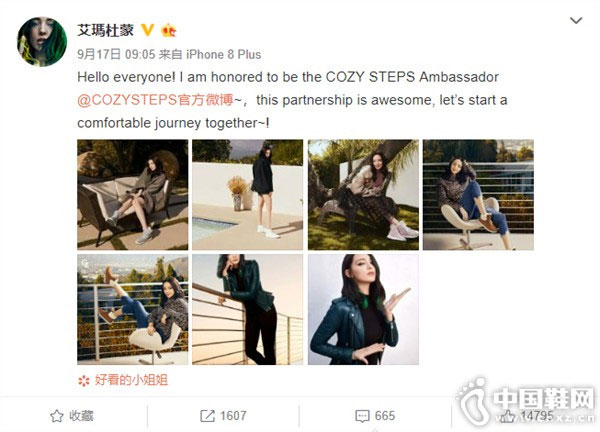This screenshot has width=600, height=432.
Task: Click the orange verified V badge
Action: tap(148, 30)
